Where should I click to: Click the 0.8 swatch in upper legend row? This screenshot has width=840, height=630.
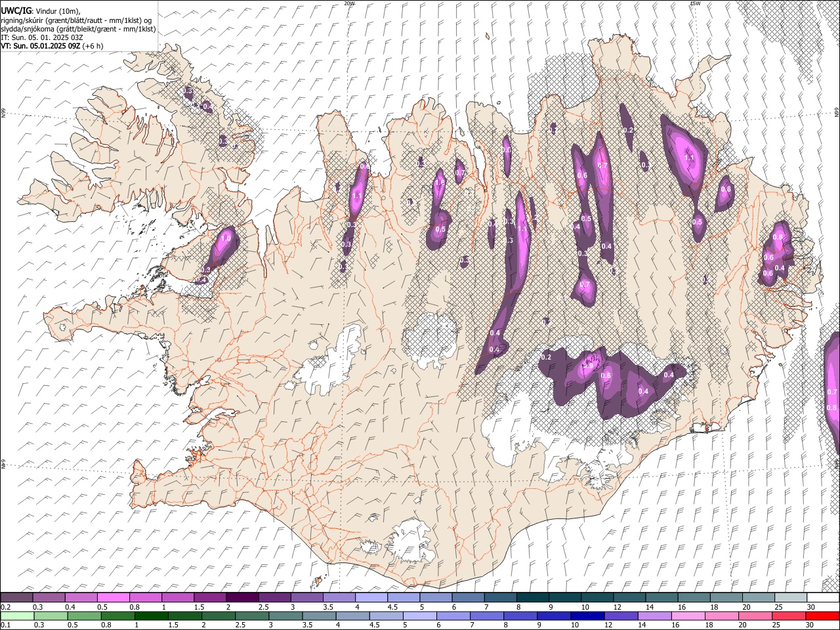tap(145, 597)
